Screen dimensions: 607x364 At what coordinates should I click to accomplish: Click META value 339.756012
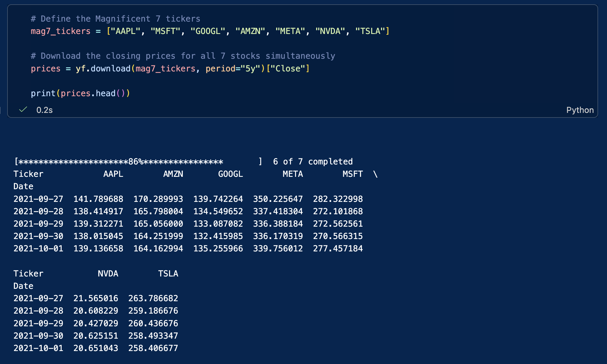point(278,249)
